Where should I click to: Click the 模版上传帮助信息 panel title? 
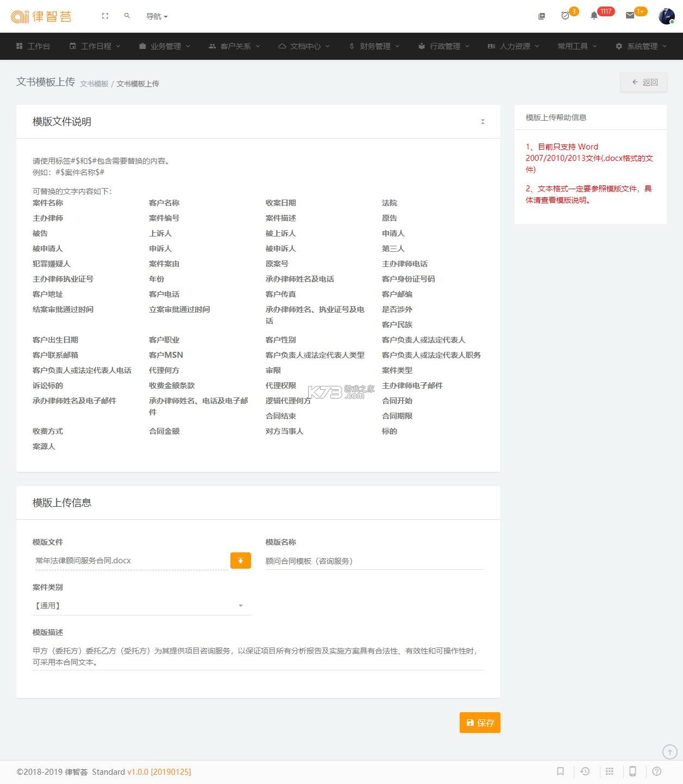(556, 117)
